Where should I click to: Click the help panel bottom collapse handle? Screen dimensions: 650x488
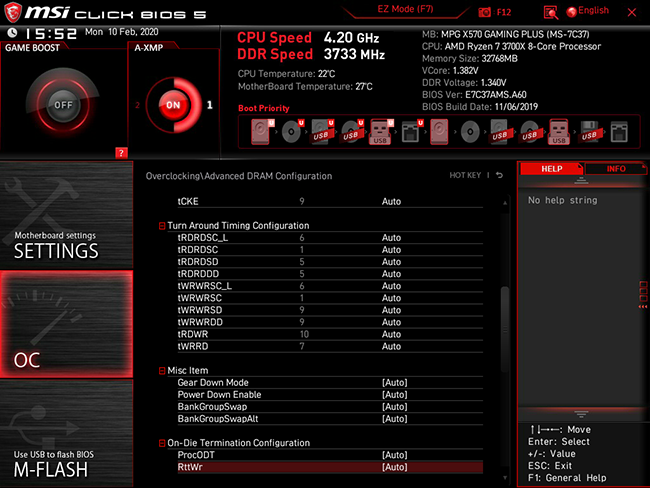[x=581, y=414]
